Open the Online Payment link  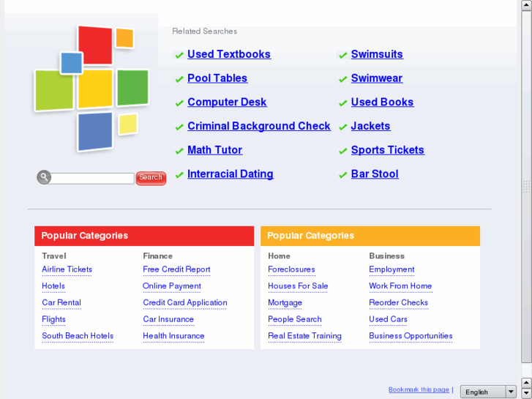tap(172, 286)
